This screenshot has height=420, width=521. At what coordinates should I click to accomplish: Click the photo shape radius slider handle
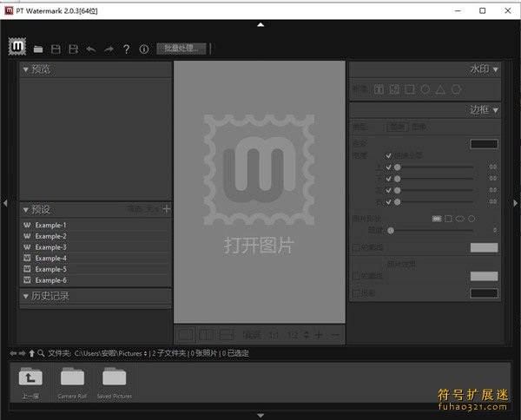point(391,230)
